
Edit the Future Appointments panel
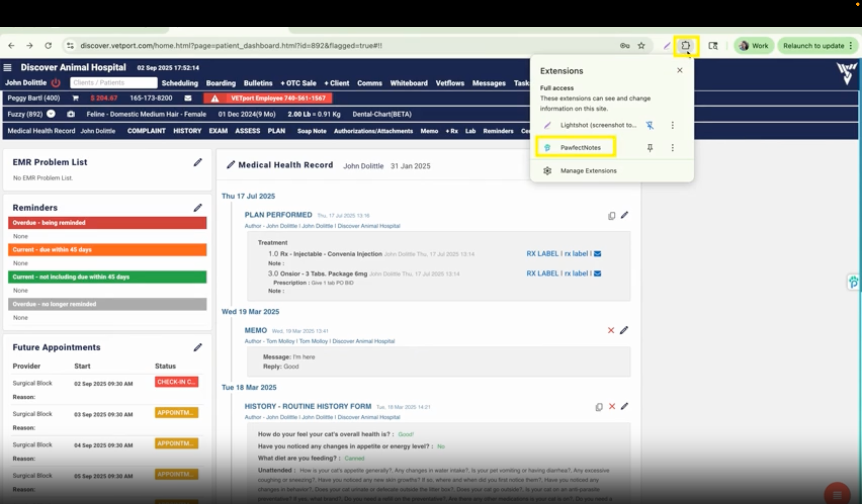click(198, 347)
